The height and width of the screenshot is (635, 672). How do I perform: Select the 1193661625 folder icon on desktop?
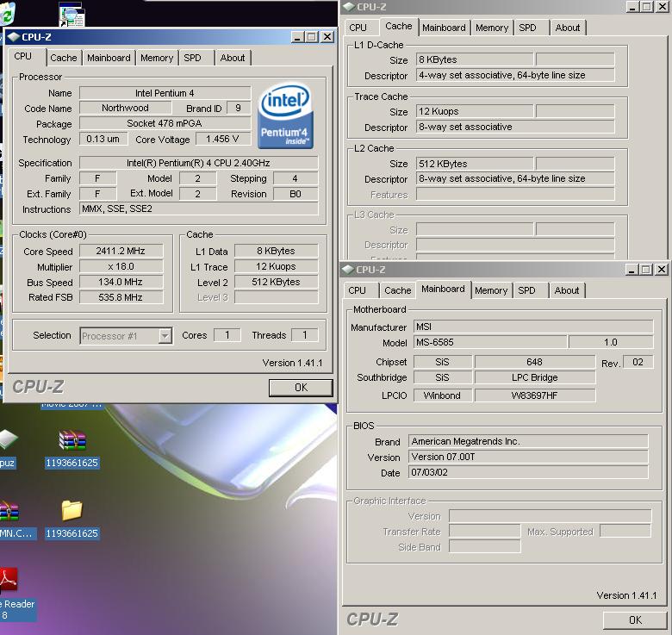[x=72, y=510]
